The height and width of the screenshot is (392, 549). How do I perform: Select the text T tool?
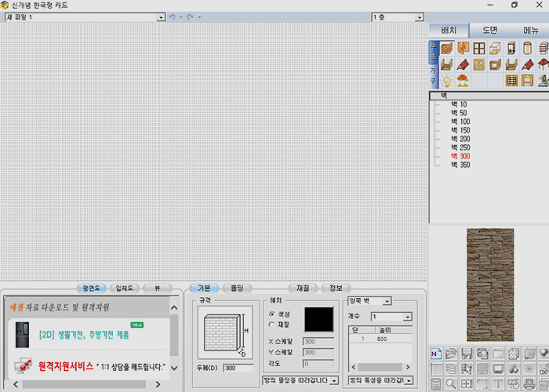(496, 383)
